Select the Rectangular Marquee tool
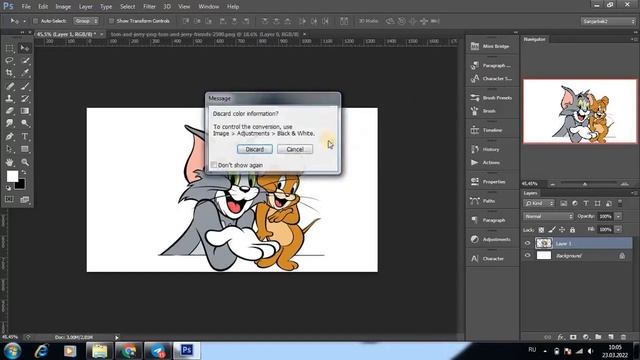 pos(9,48)
